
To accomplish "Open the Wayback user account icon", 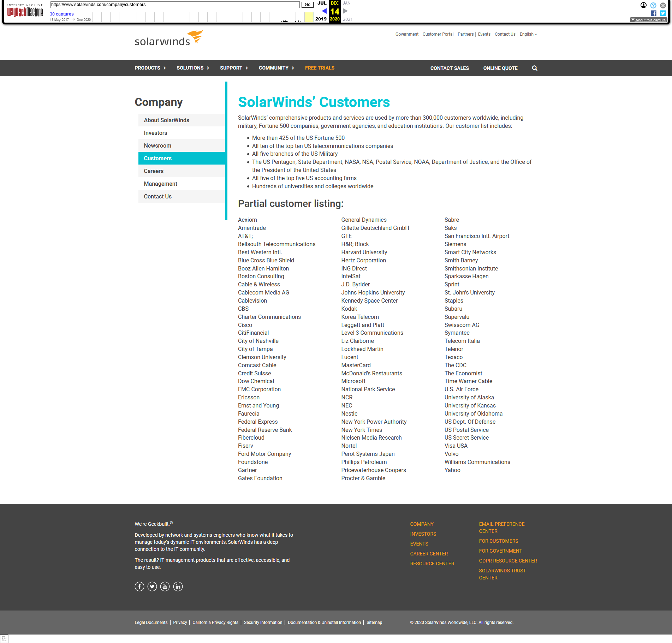I will (643, 5).
